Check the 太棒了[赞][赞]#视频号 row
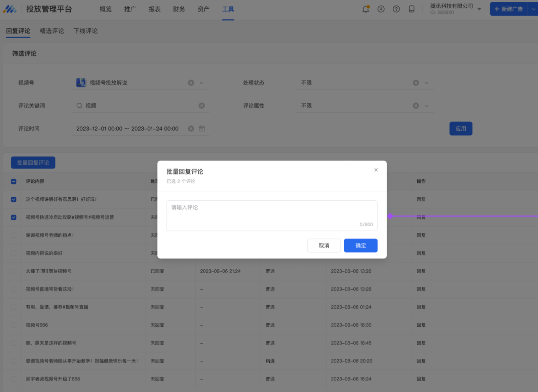 pyautogui.click(x=13, y=271)
